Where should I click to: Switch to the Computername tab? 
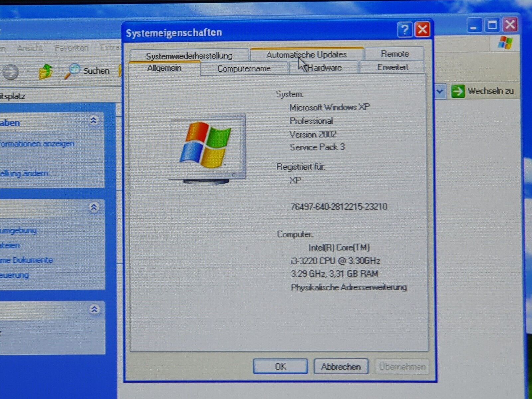coord(244,69)
